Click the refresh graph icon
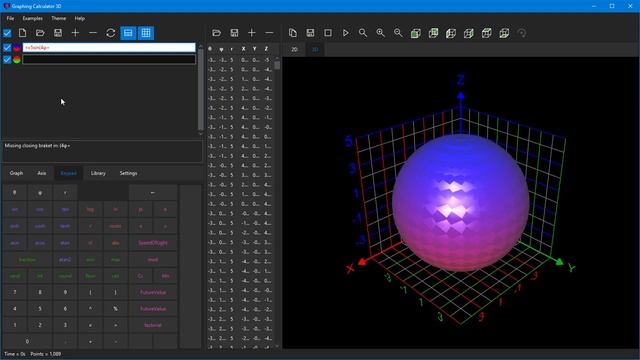This screenshot has height=360, width=640. (x=111, y=33)
